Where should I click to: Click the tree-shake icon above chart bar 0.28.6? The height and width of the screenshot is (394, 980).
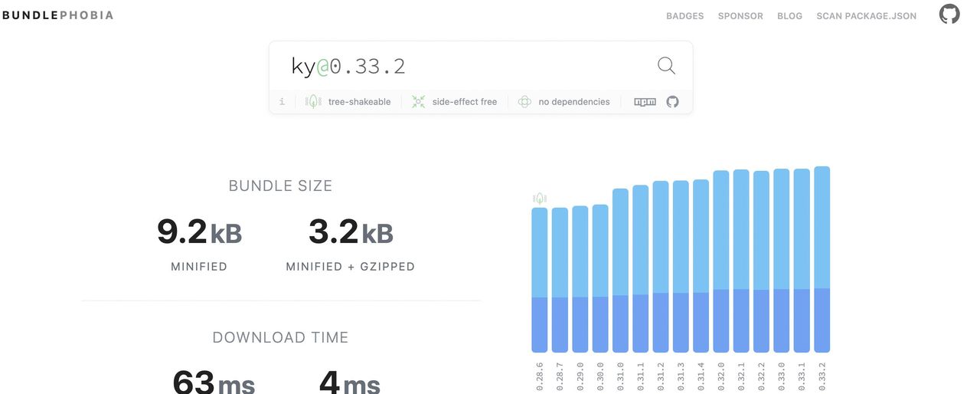tap(540, 199)
